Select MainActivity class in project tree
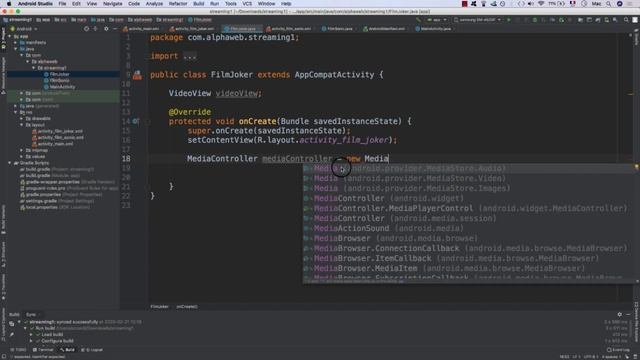 (x=59, y=87)
